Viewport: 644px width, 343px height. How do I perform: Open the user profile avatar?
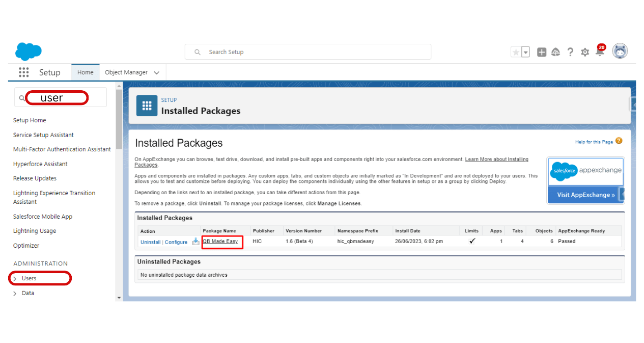click(620, 51)
